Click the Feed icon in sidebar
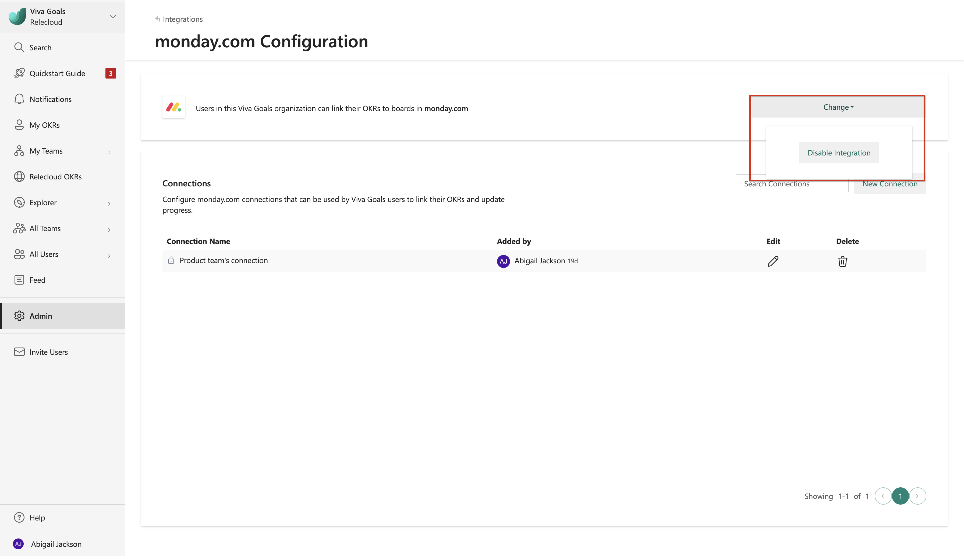Screen dimensions: 964x560 pyautogui.click(x=19, y=280)
